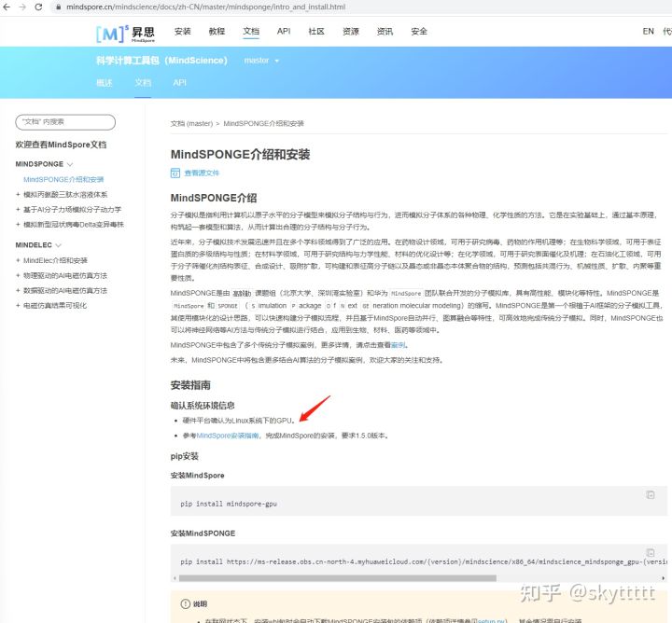Click the code scrollbar right arrow
The width and height of the screenshot is (672, 623).
click(x=664, y=578)
